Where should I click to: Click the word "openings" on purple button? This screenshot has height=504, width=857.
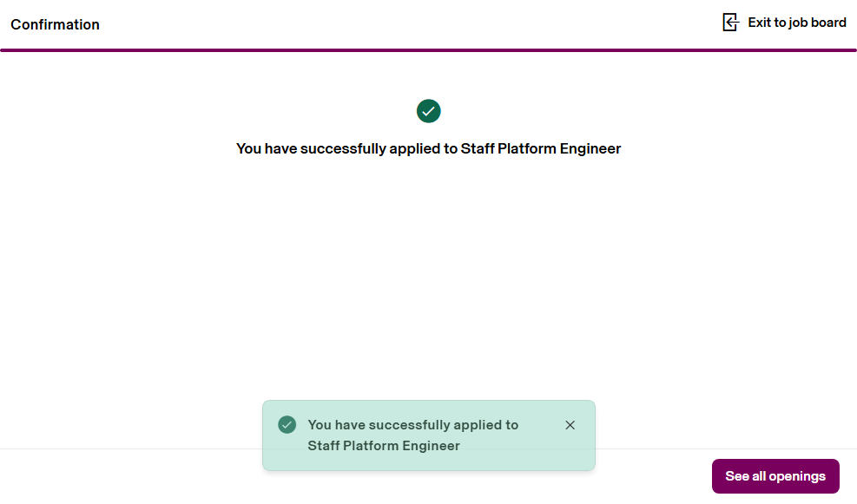click(797, 476)
